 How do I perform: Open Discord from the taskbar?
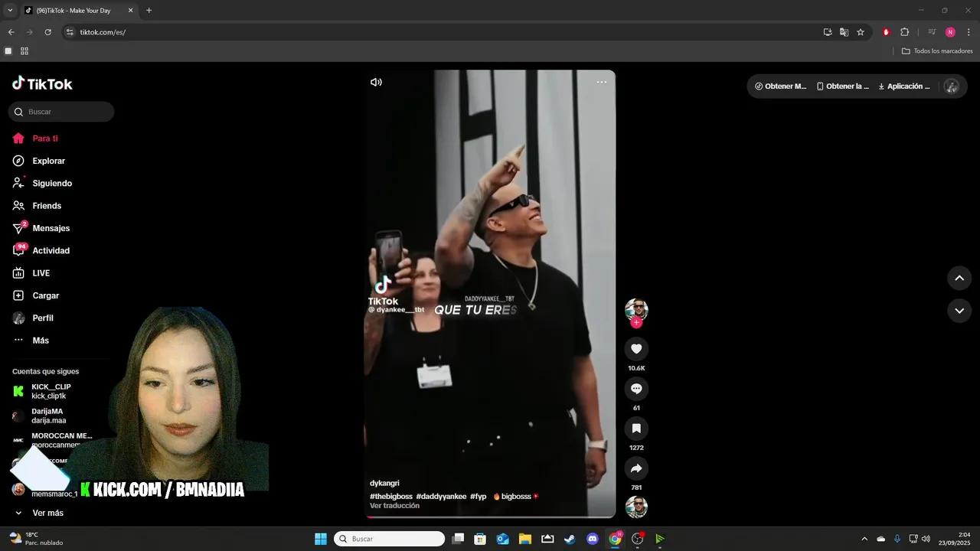[592, 539]
